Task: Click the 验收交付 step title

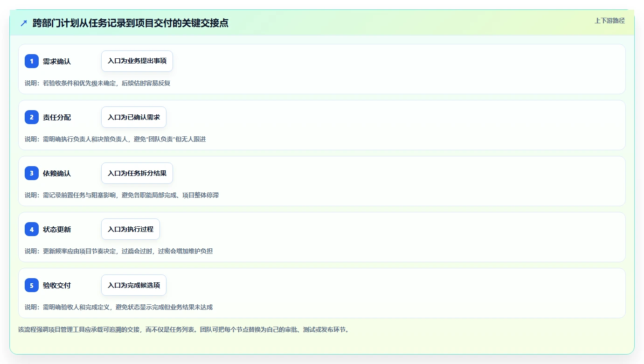Action: coord(57,285)
